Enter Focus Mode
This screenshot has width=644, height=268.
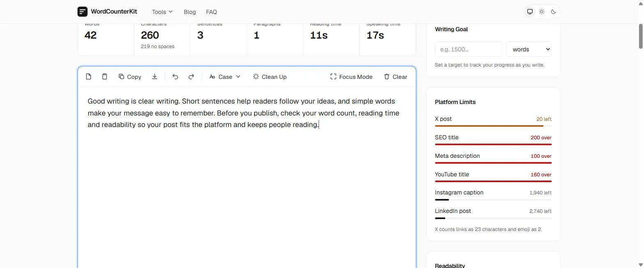click(352, 76)
